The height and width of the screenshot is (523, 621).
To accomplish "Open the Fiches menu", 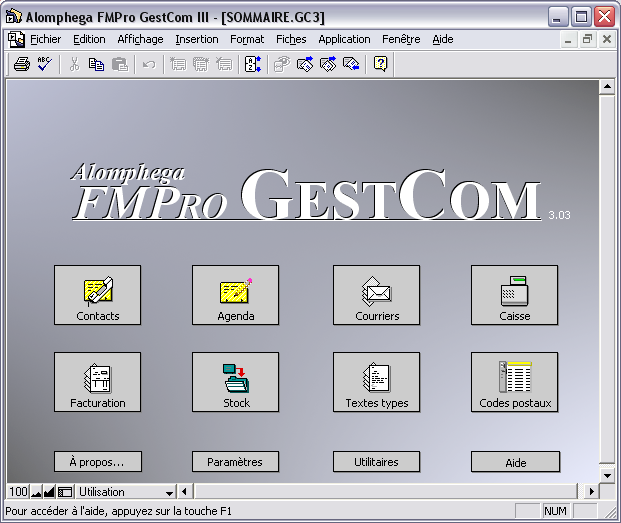I will (x=291, y=39).
